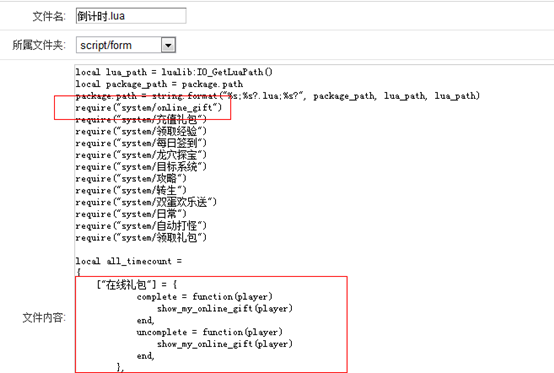This screenshot has width=554, height=373.
Task: Click show_my_online_gift(player) under complete
Action: [x=225, y=309]
